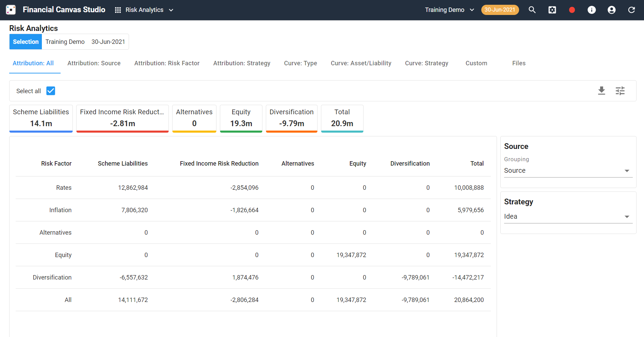
Task: Click the value 12,862,984
Action: click(133, 188)
